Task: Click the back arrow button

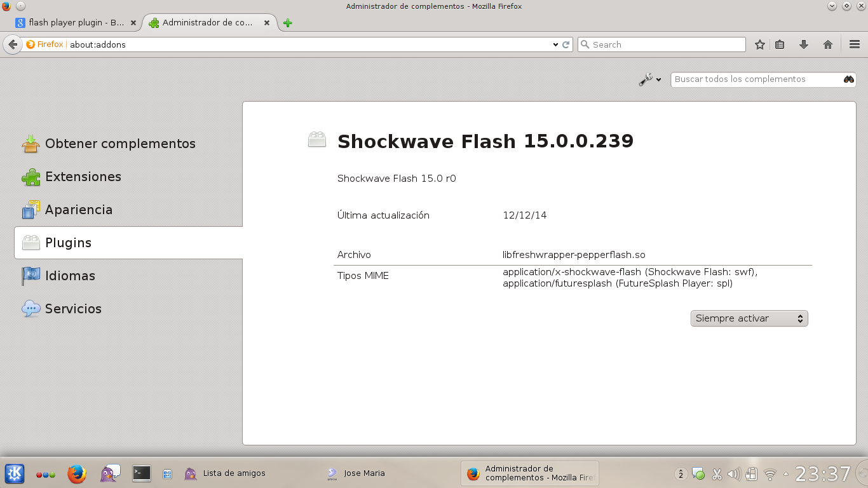Action: point(13,44)
